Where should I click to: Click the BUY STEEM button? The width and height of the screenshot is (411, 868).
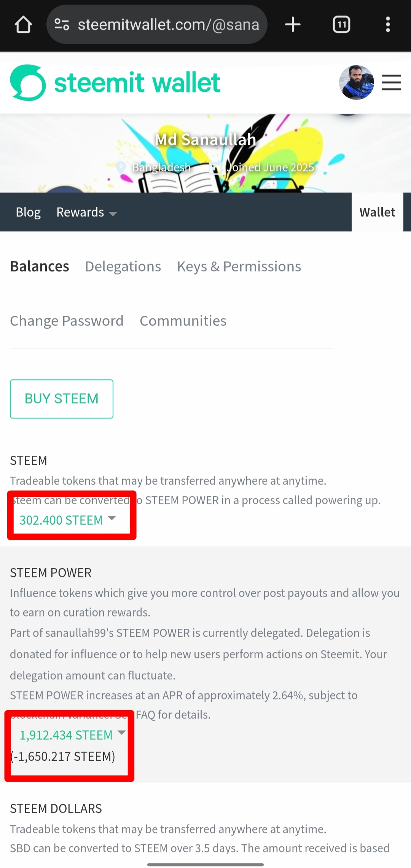click(62, 399)
